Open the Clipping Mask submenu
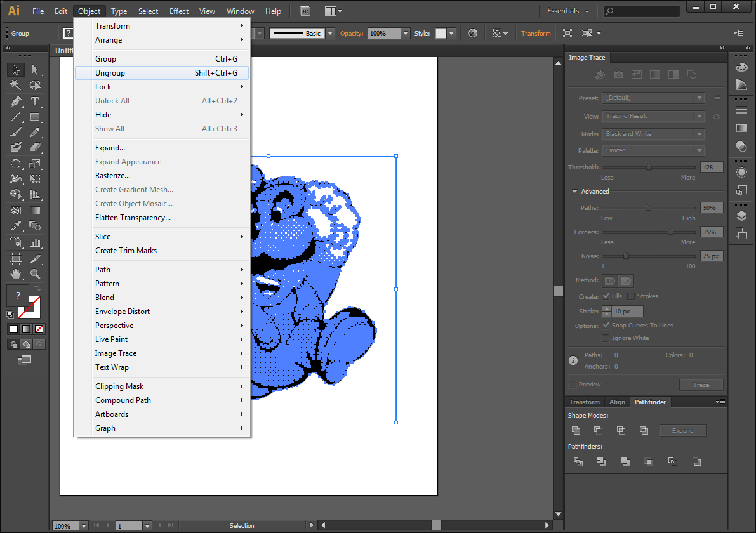 coord(162,386)
